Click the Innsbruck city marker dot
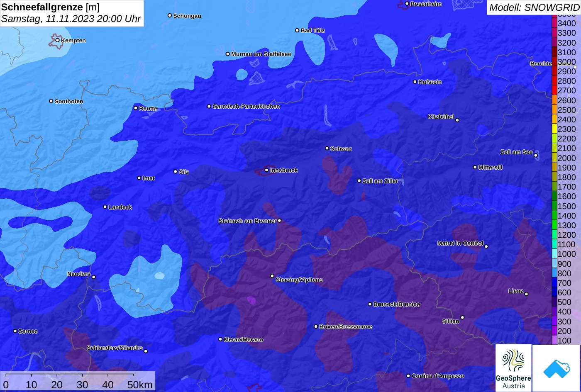This screenshot has height=392, width=581. click(x=266, y=170)
